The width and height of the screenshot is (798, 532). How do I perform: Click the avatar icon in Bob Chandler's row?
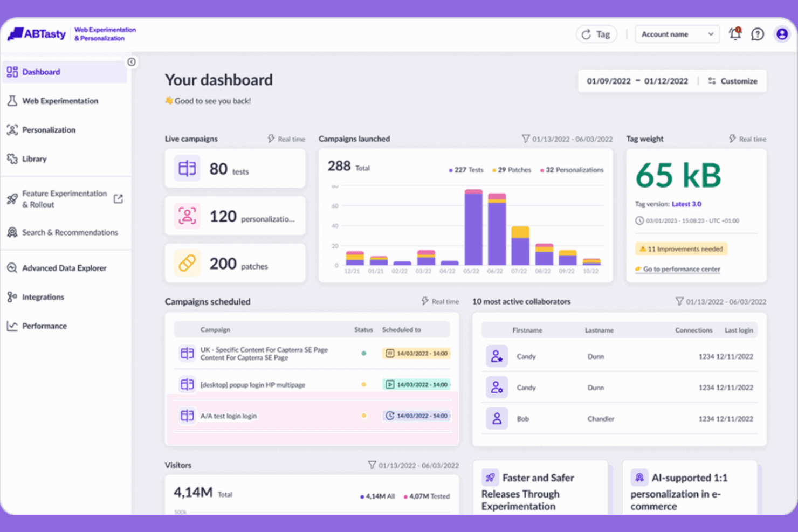497,419
